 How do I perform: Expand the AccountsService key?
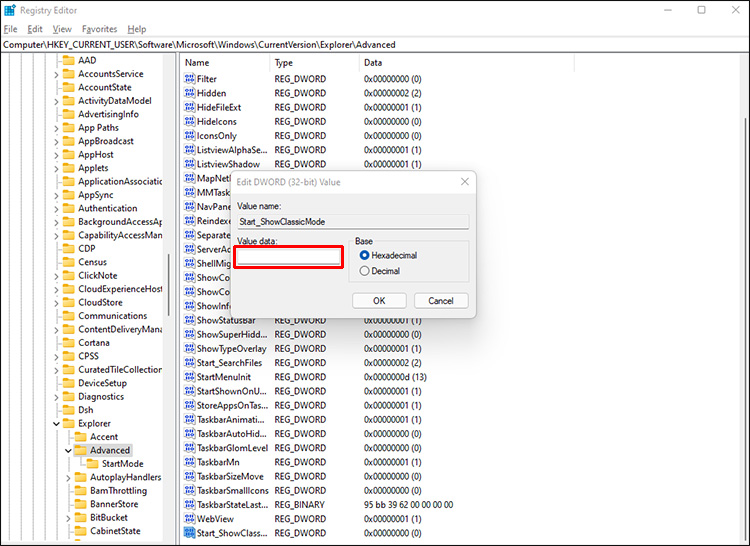pyautogui.click(x=56, y=74)
